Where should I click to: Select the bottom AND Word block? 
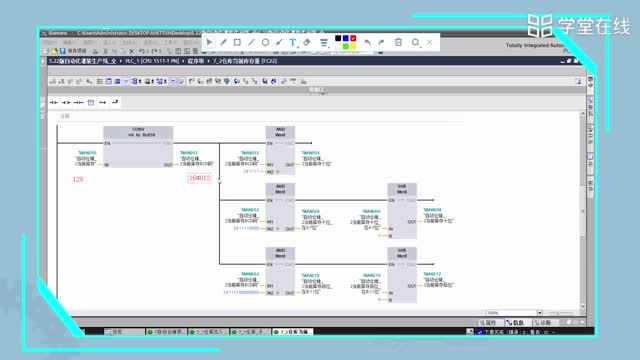[x=280, y=271]
